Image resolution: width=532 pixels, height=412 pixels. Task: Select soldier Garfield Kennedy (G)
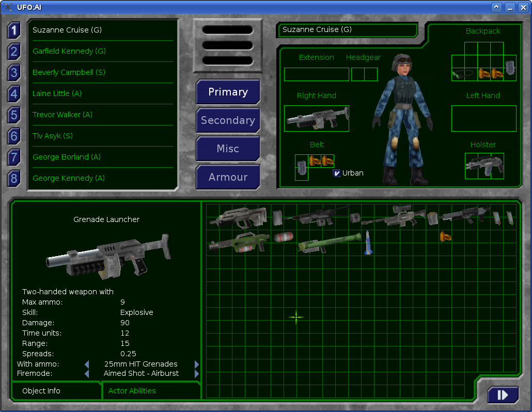pos(102,51)
